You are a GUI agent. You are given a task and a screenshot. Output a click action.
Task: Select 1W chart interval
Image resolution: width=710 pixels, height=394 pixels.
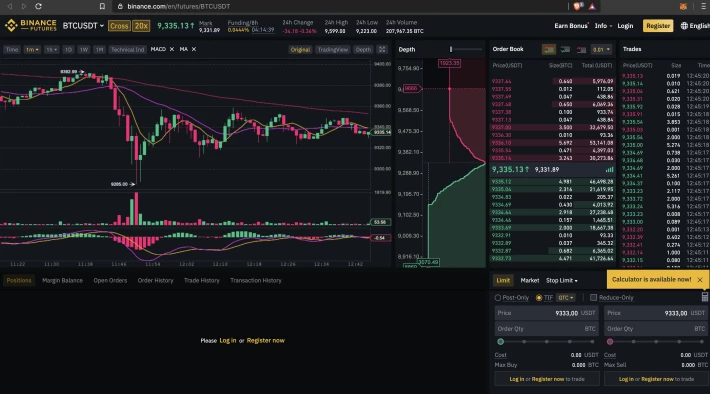(x=84, y=49)
